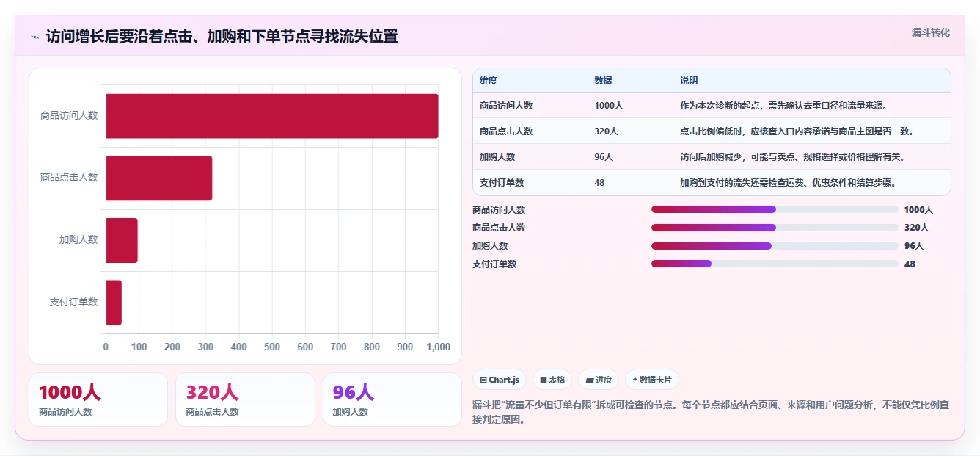The width and height of the screenshot is (980, 456).
Task: Click the progress row label 加购人数
Action: click(490, 246)
